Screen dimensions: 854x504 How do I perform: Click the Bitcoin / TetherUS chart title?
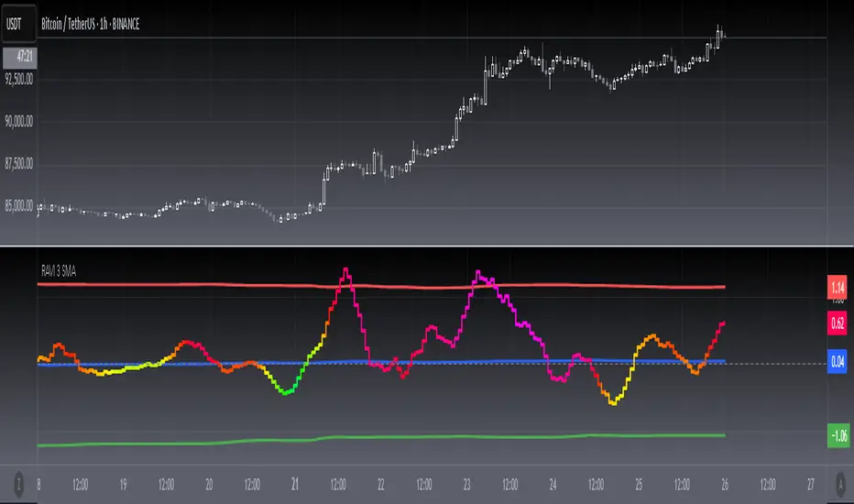[91, 24]
